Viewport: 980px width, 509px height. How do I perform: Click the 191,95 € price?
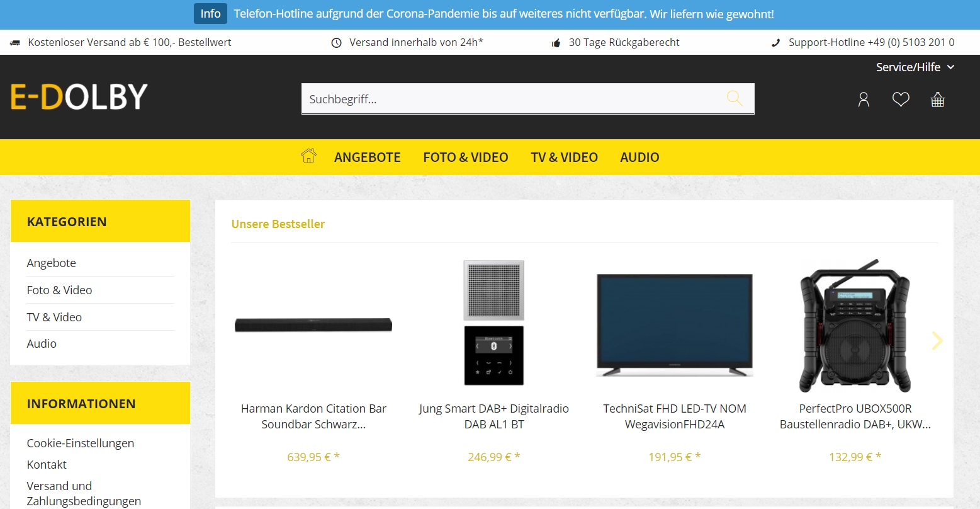pyautogui.click(x=675, y=457)
